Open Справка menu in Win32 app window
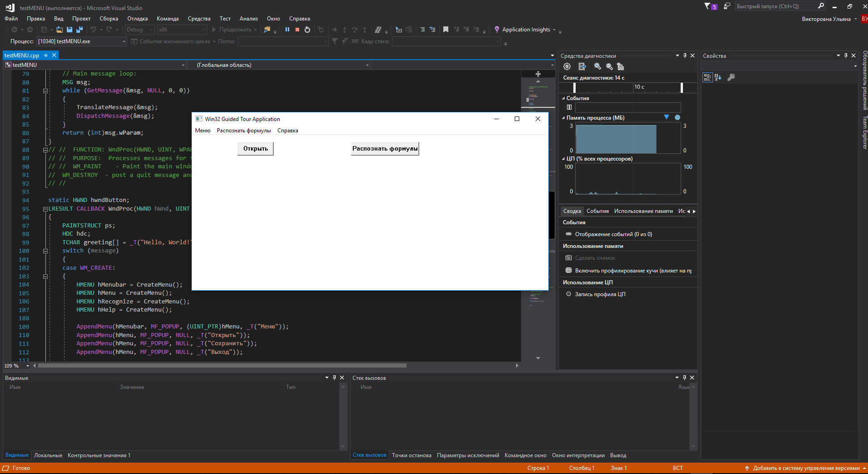The height and width of the screenshot is (474, 868). pos(288,131)
